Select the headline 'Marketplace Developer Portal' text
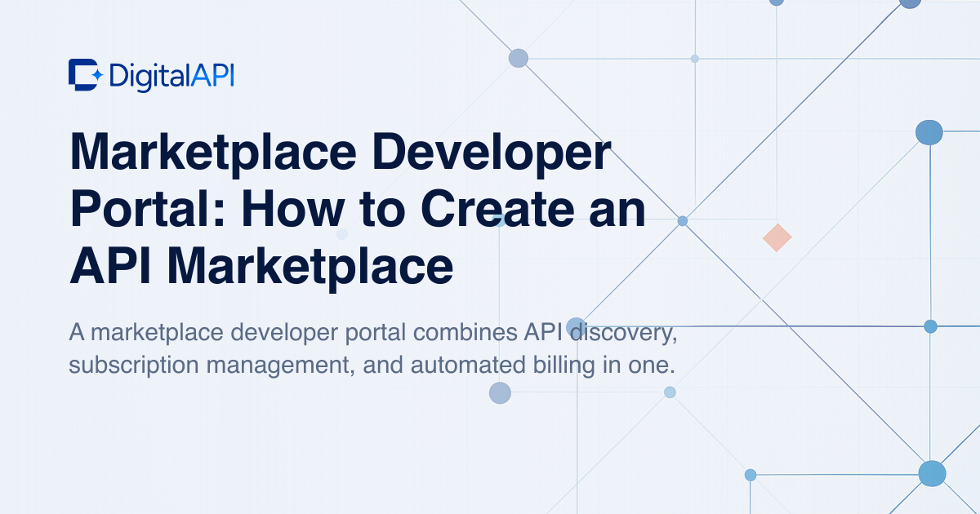Viewport: 980px width, 514px height. coord(340,179)
